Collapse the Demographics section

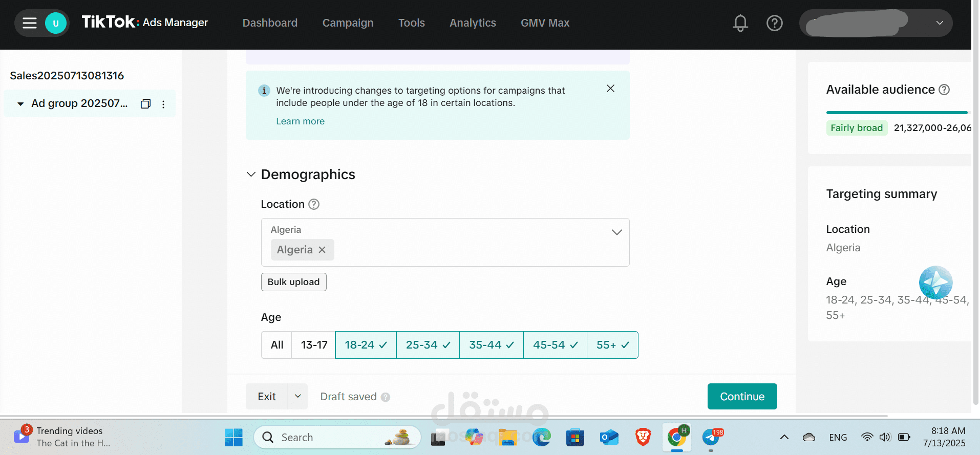point(251,175)
